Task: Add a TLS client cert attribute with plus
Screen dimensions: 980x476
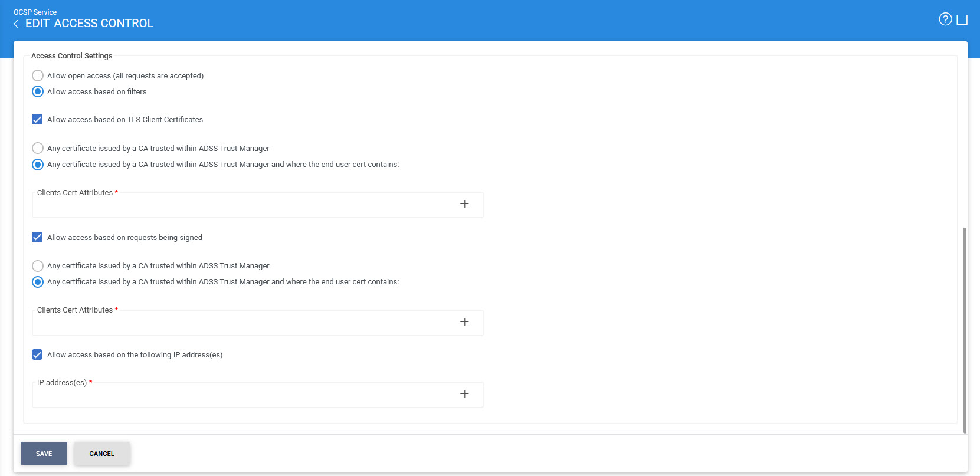Action: (x=464, y=204)
